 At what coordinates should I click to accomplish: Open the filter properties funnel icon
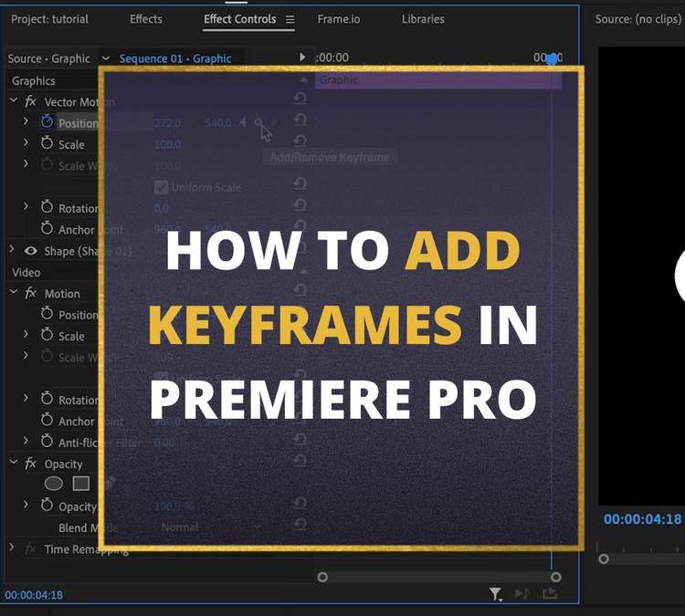pos(496,594)
